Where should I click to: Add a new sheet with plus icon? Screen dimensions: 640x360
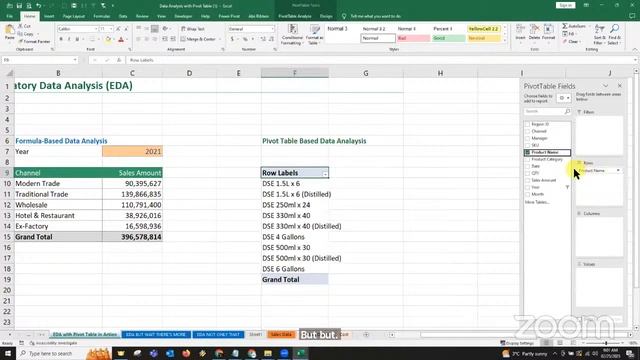(x=366, y=335)
